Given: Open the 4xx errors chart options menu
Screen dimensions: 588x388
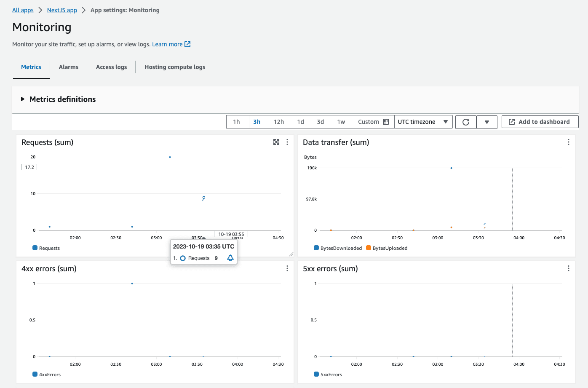Looking at the screenshot, I should click(x=287, y=268).
